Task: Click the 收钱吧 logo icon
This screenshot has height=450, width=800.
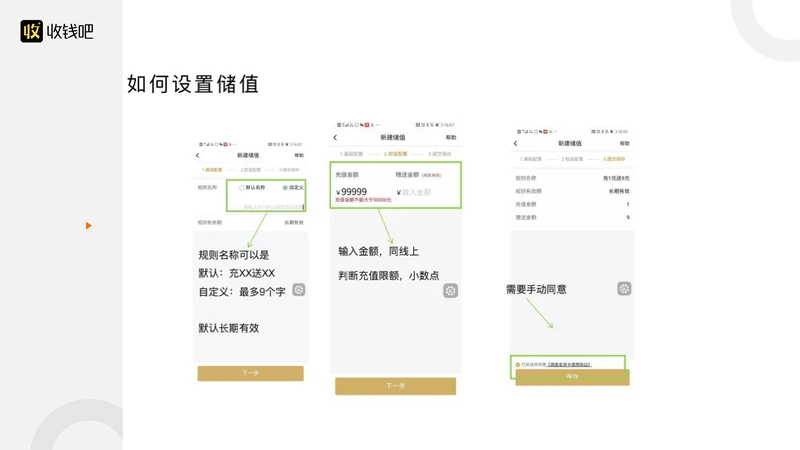Action: 32,31
